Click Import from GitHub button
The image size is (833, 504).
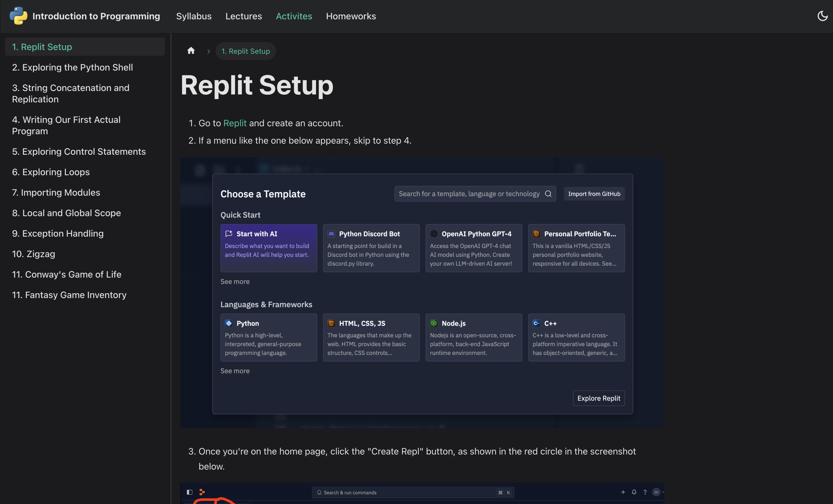594,194
